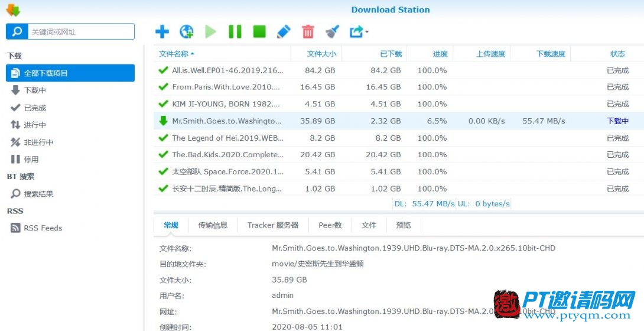Select the Mr.Smith.Goes.to.Washington downloading row
The width and height of the screenshot is (644, 331).
pyautogui.click(x=399, y=121)
